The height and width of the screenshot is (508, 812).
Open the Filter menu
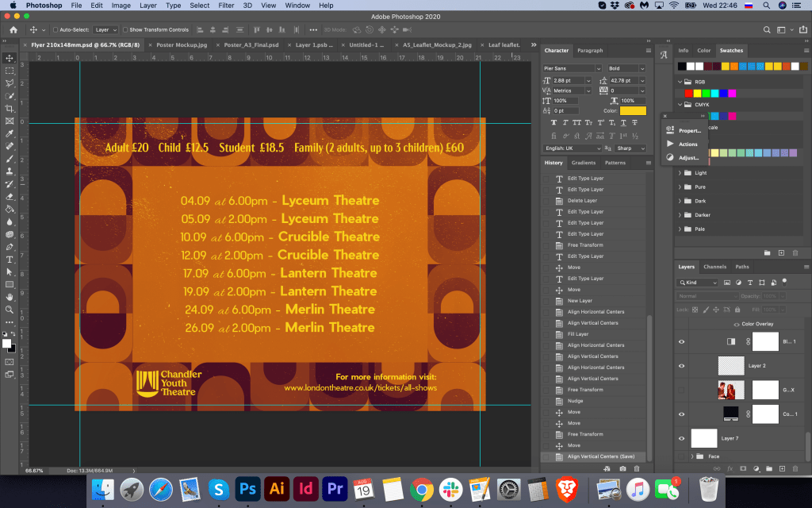[x=226, y=6]
